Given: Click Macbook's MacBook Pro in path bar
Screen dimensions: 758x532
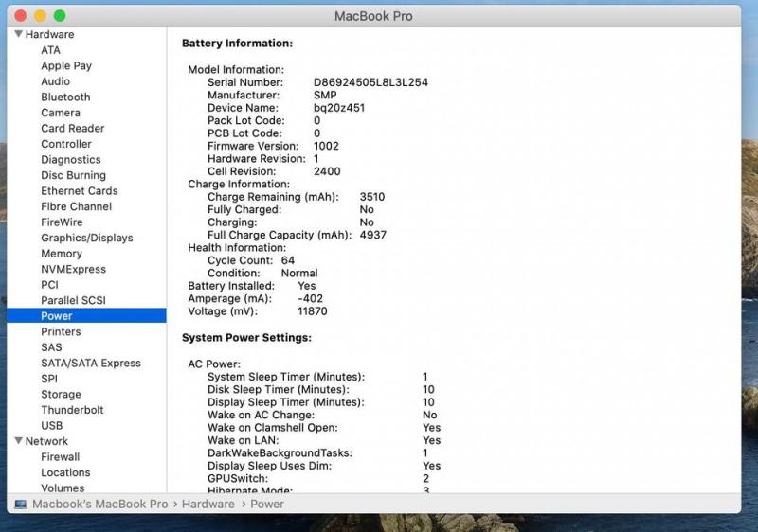Looking at the screenshot, I should tap(99, 505).
